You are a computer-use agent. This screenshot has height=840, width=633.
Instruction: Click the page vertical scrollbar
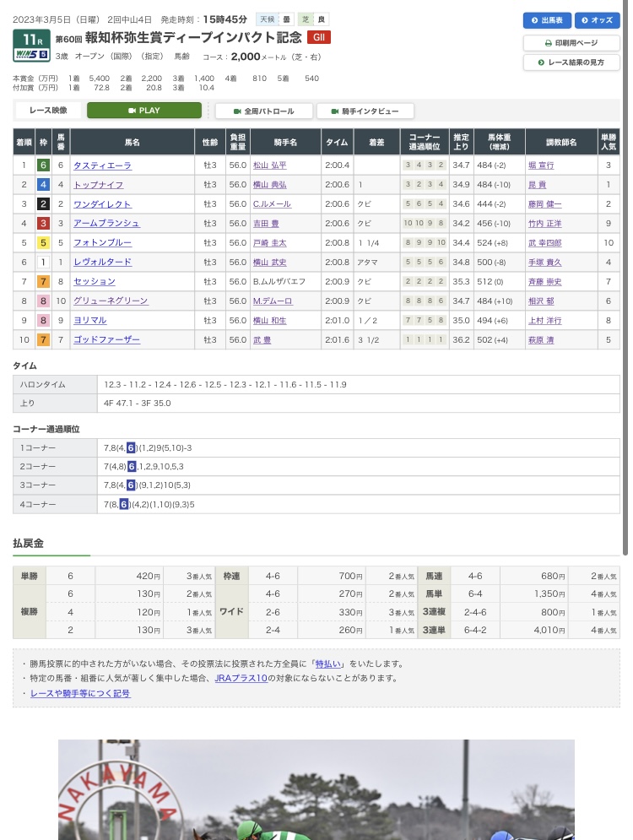625,279
